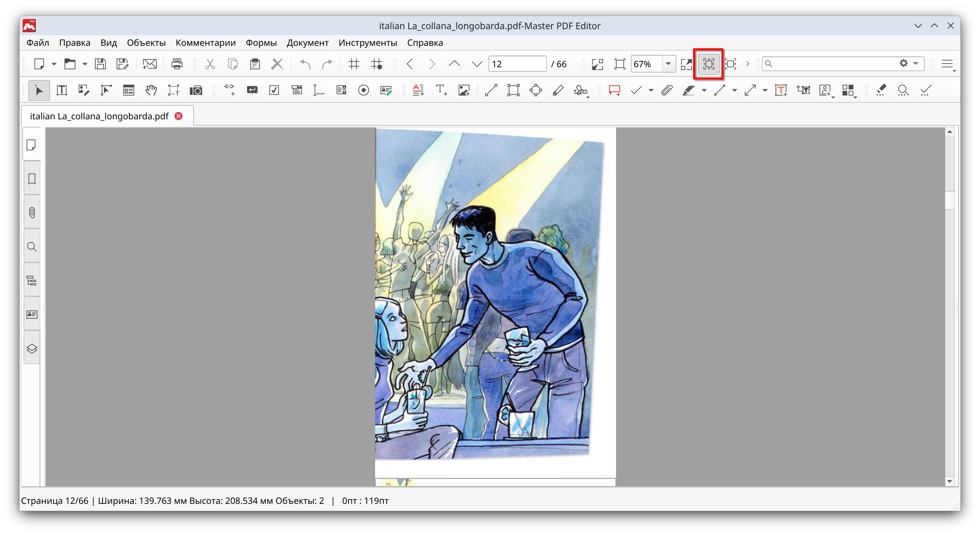Open the Layers side panel
Screen dimensions: 980x534
[32, 349]
